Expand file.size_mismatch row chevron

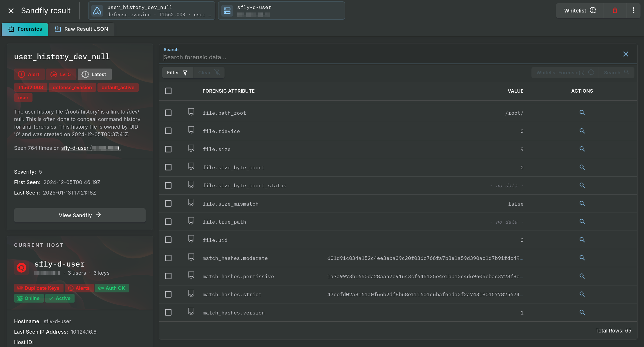point(191,203)
